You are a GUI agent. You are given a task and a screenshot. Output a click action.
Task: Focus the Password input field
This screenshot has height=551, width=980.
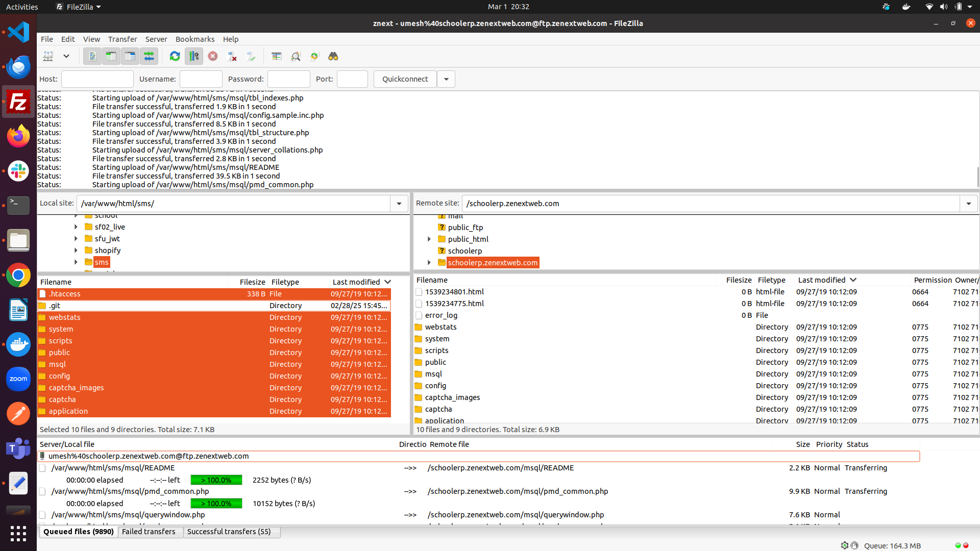(288, 79)
